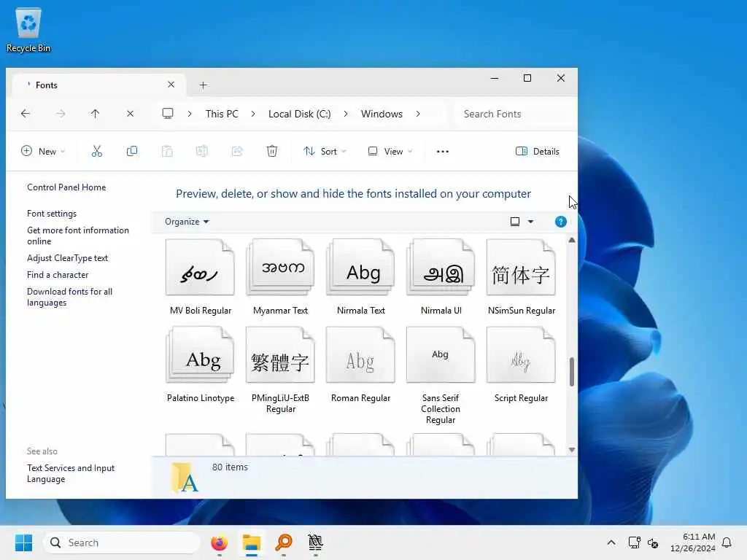Open the View dropdown
The height and width of the screenshot is (560, 747).
(390, 152)
